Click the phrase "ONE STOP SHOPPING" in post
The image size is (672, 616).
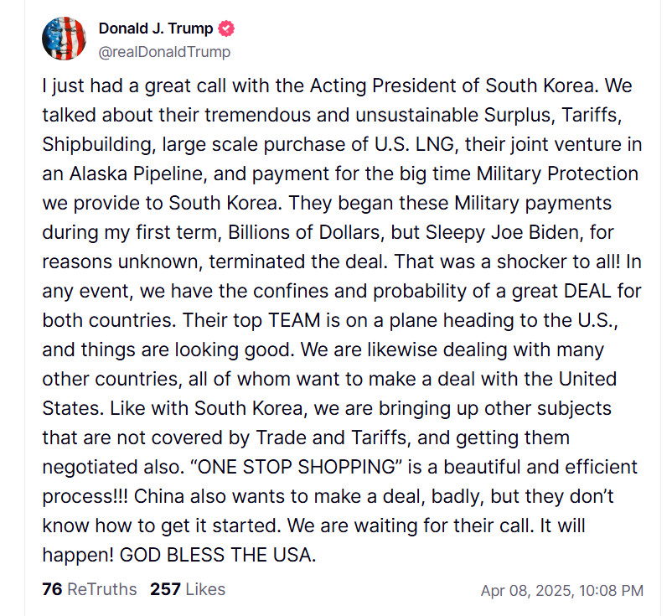click(x=299, y=467)
